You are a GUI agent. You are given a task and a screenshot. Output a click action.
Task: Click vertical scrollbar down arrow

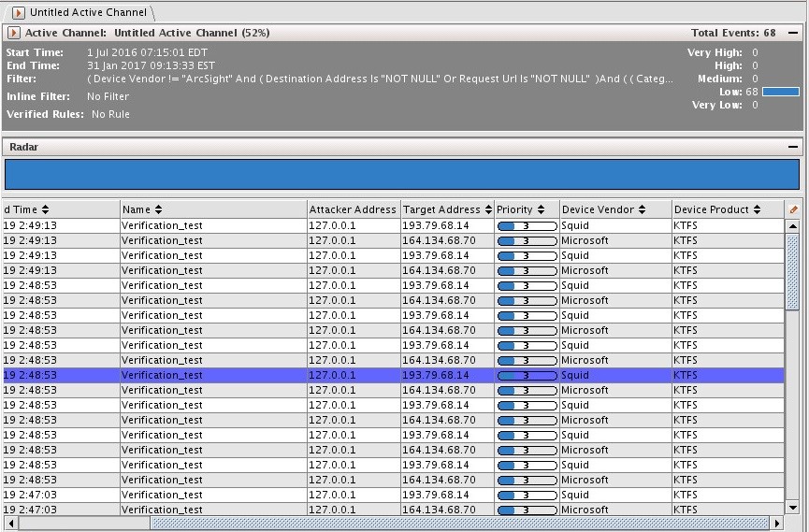793,508
